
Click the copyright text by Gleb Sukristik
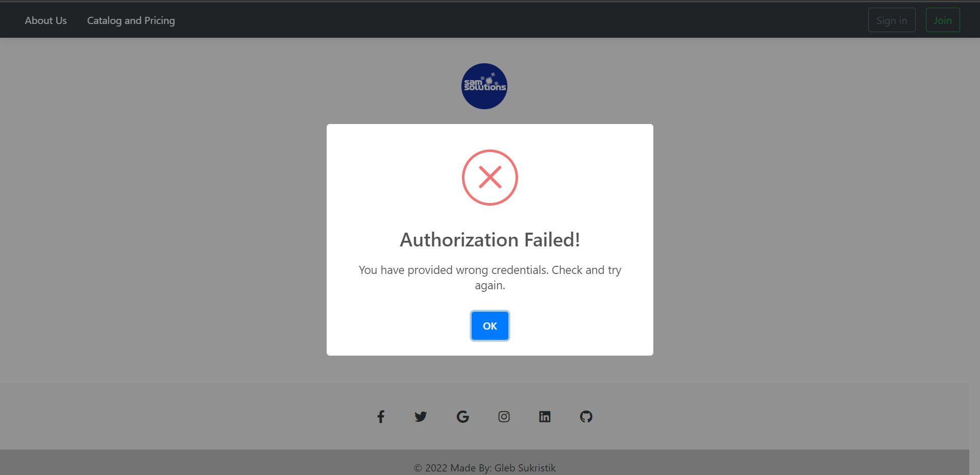point(484,467)
